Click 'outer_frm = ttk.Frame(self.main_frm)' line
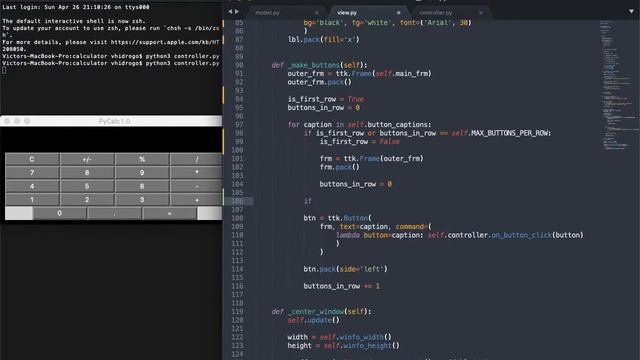Image resolution: width=640 pixels, height=360 pixels. point(359,73)
